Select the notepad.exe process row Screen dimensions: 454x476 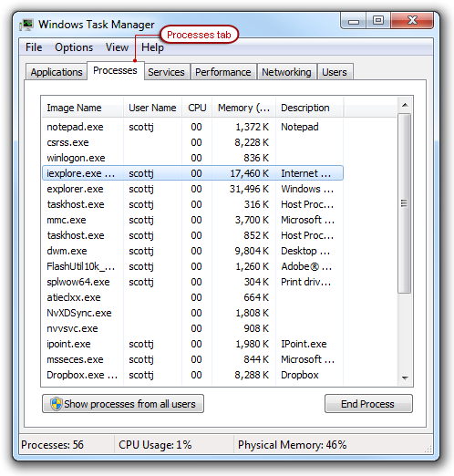[x=192, y=127]
